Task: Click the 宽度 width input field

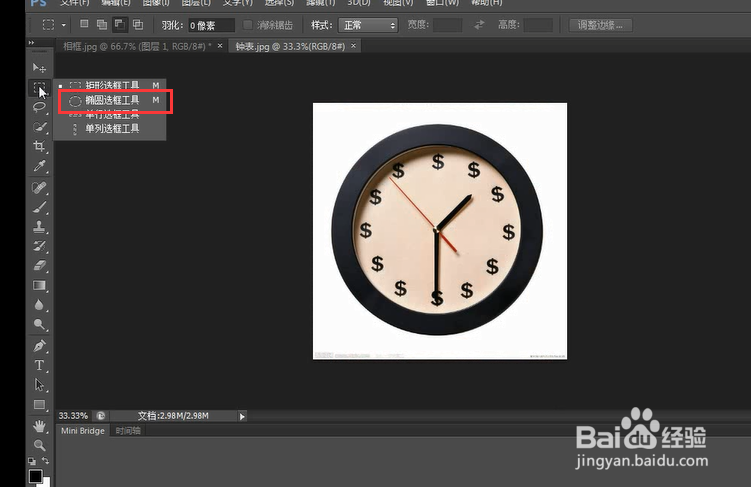Action: pyautogui.click(x=447, y=25)
